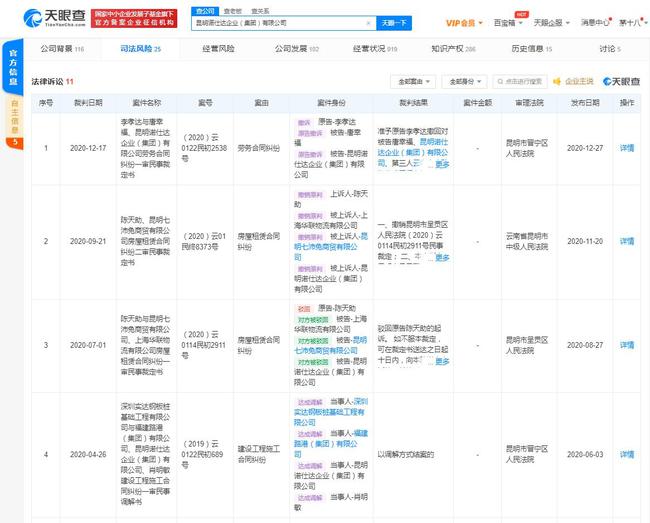This screenshot has height=523, width=650.
Task: Open the 昆明七沛免商贸有限公司 link in row 3
Action: pos(331,345)
